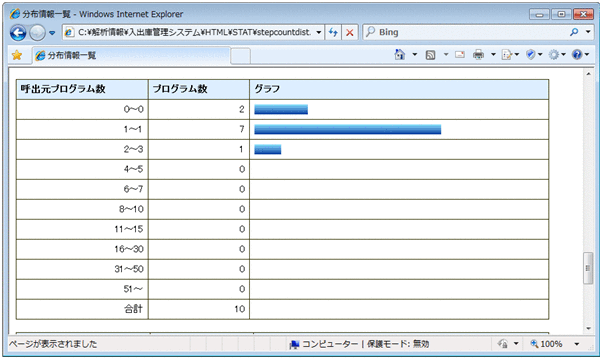
Task: Click the コンピューター security zone status
Action: click(x=360, y=344)
